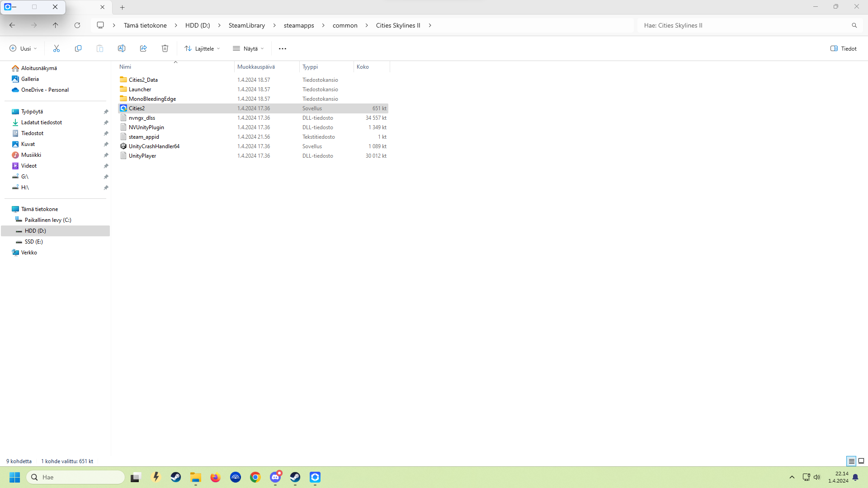
Task: Open Firefox from the taskbar
Action: (x=216, y=477)
